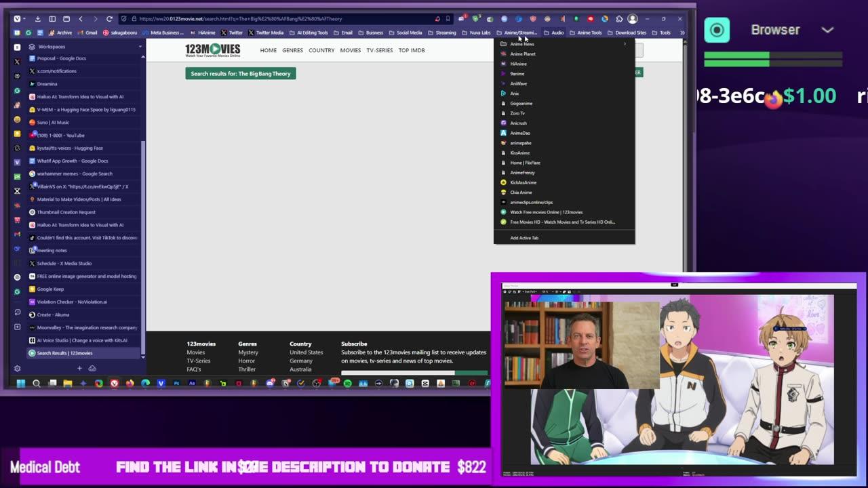The height and width of the screenshot is (488, 868).
Task: Select HiAnime in the bookmarks menu
Action: tap(564, 64)
